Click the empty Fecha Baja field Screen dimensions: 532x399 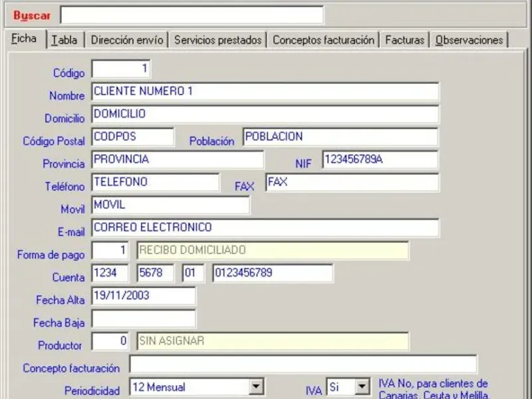(x=144, y=319)
